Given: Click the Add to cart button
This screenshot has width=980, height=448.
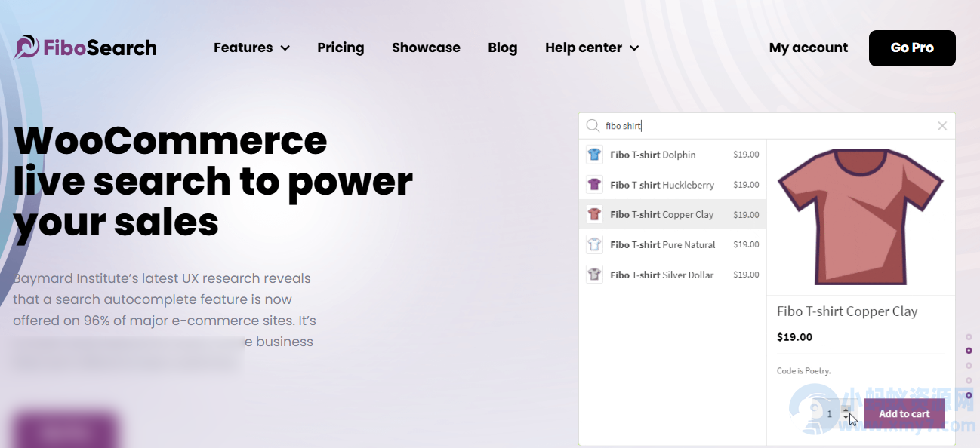Looking at the screenshot, I should 904,413.
